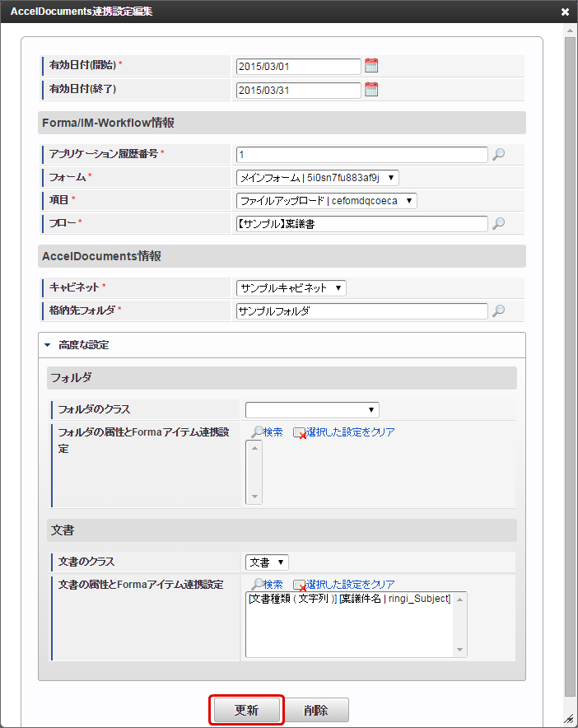The height and width of the screenshot is (728, 578).
Task: Click magnifier icon next to 格納先フォルダ
Action: tap(499, 310)
